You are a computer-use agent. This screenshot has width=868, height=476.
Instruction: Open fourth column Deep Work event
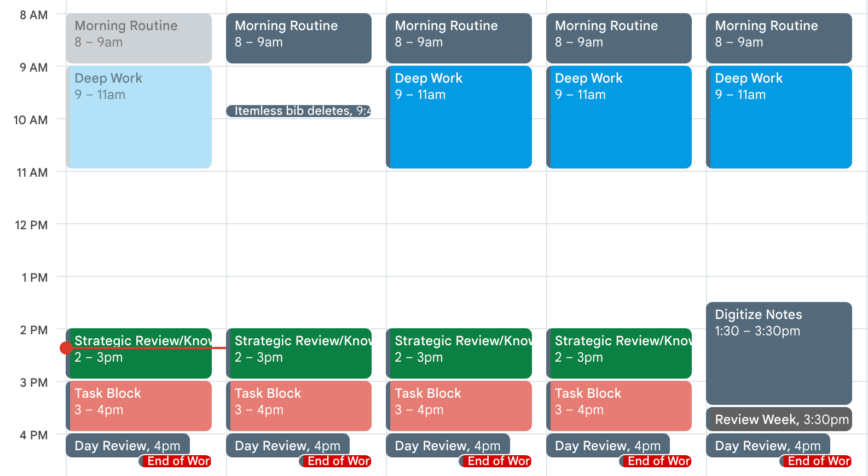click(x=619, y=117)
